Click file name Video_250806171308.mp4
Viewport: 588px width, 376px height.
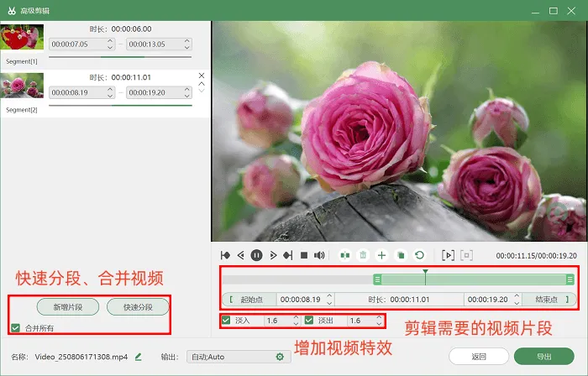click(x=81, y=357)
